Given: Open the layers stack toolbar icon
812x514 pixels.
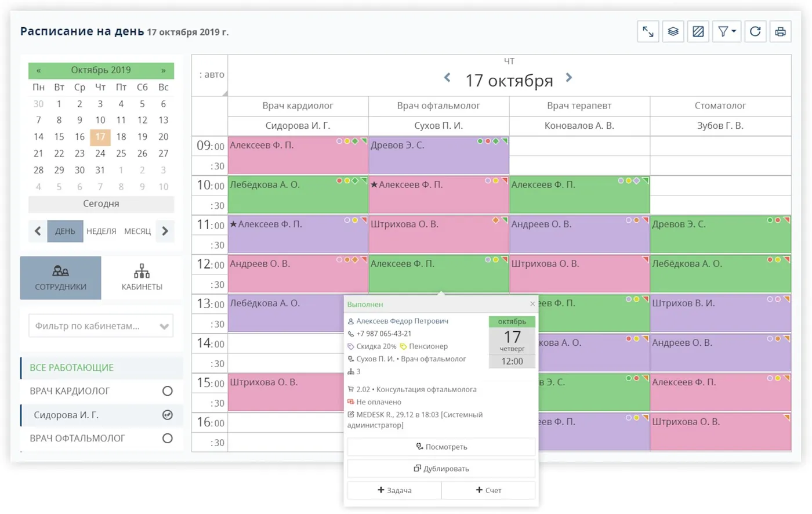Looking at the screenshot, I should tap(673, 32).
